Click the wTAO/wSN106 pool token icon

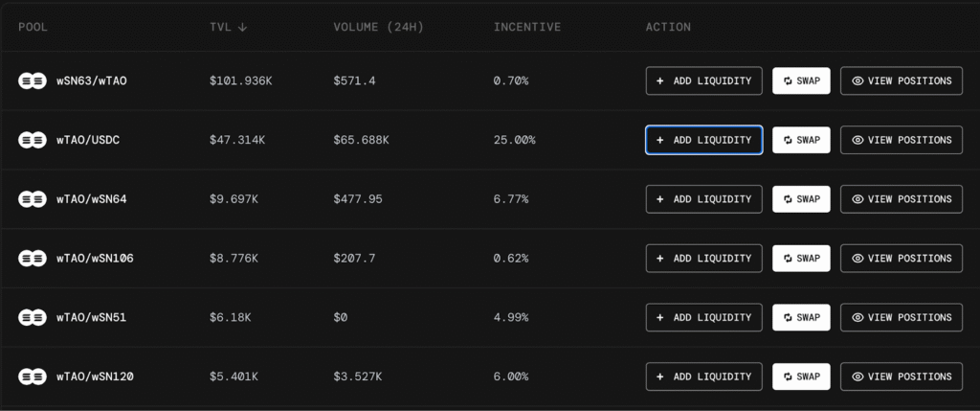coord(32,259)
